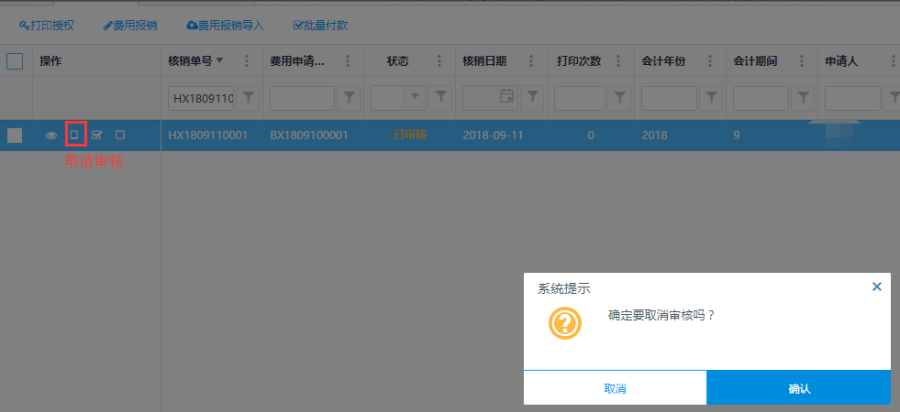
Task: Tick the checkbox for row HX1809110001
Action: click(15, 135)
